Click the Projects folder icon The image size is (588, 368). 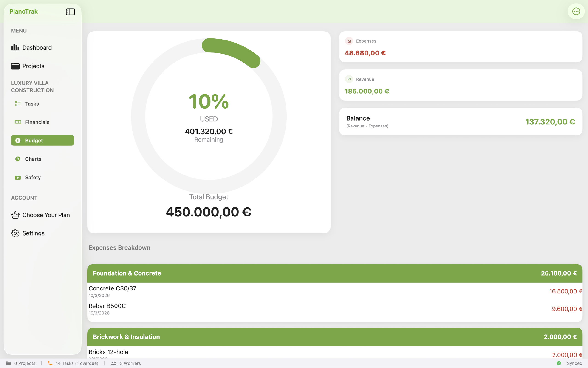(x=15, y=66)
